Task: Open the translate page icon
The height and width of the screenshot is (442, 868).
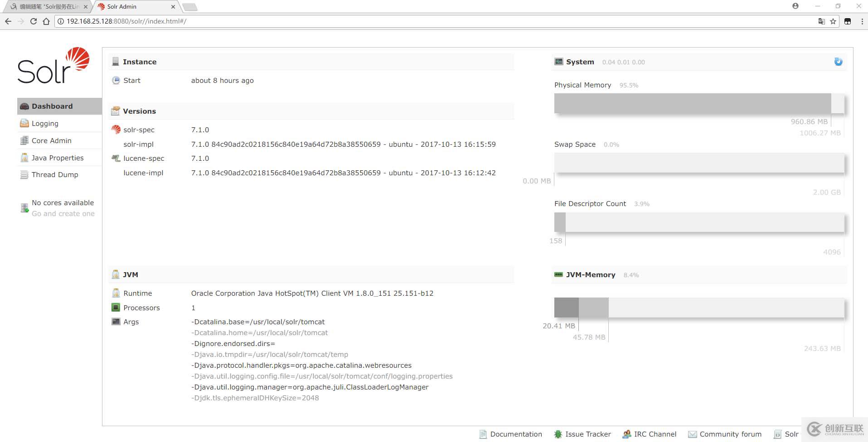Action: (821, 21)
